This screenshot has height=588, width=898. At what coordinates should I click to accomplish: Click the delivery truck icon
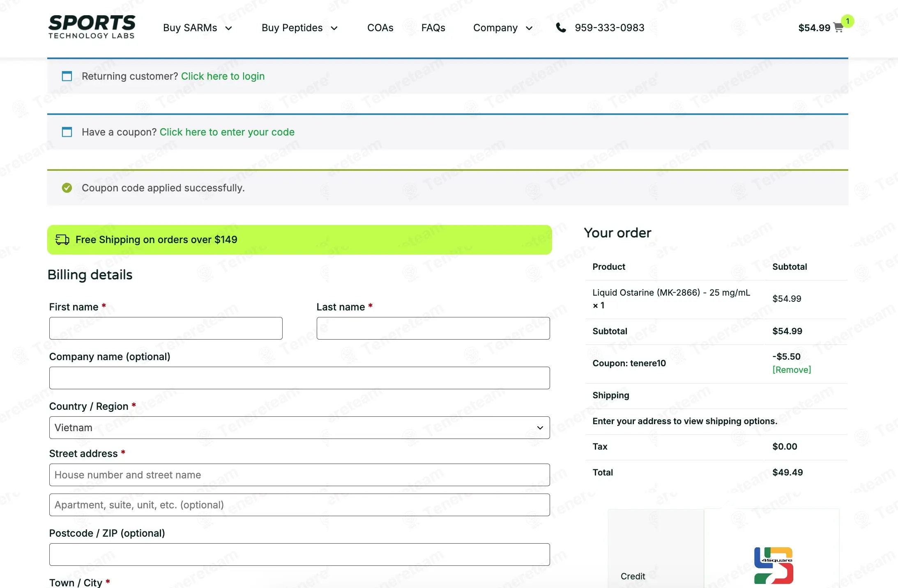pyautogui.click(x=62, y=239)
